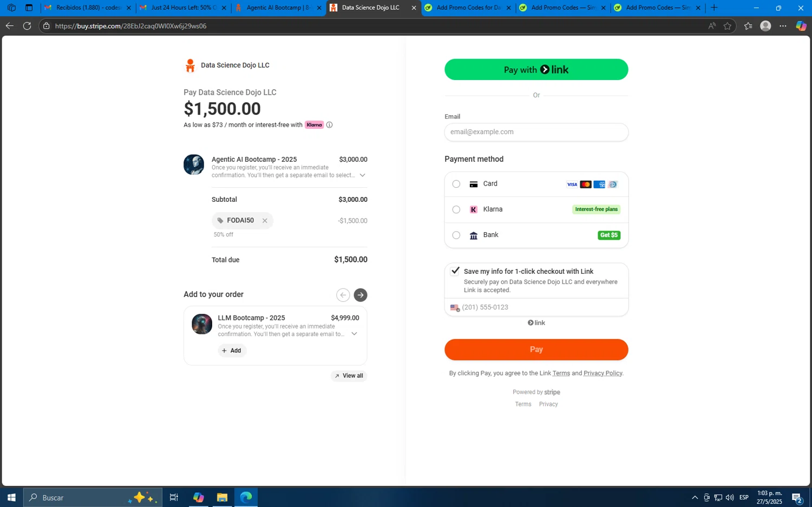Refresh the Stripe checkout page
The height and width of the screenshot is (507, 812).
27,26
